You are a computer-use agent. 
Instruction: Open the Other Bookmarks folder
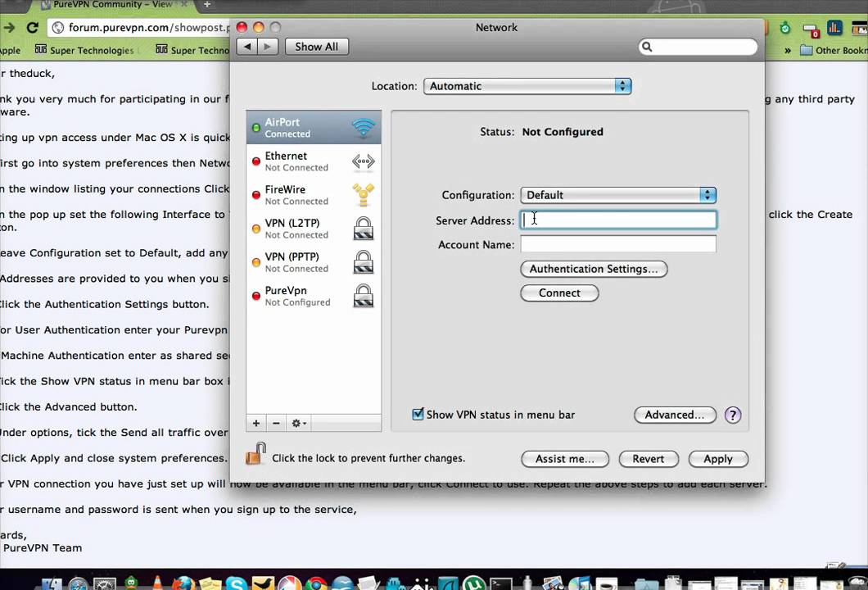click(834, 51)
